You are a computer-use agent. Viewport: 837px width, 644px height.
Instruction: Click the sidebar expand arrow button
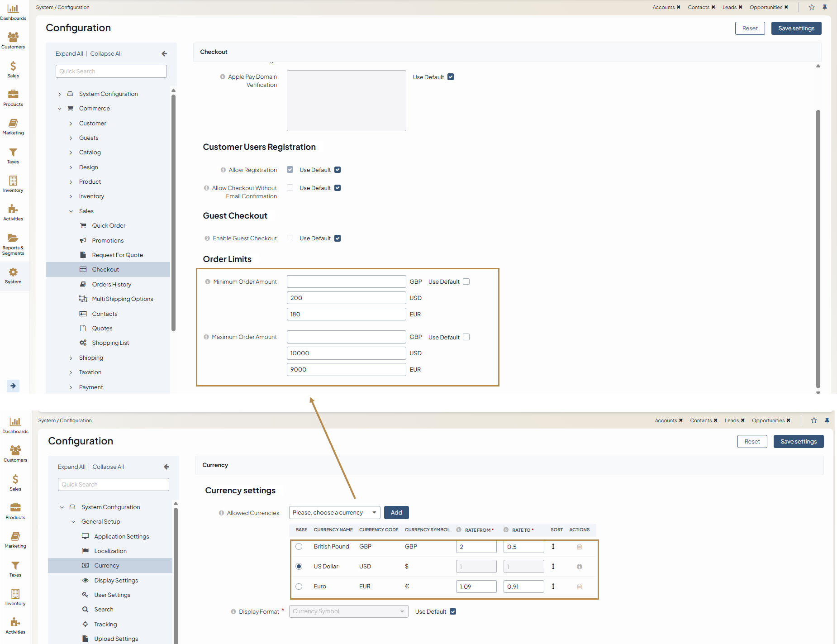pyautogui.click(x=13, y=386)
